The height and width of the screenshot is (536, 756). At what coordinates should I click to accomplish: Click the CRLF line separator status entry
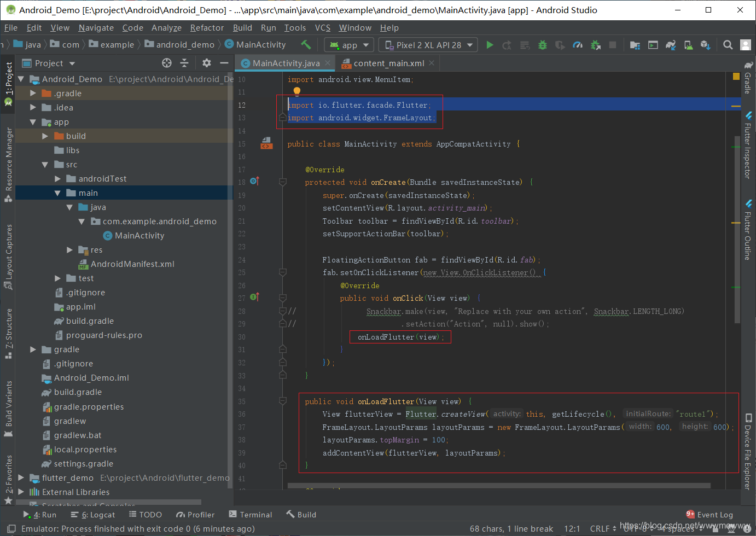[x=603, y=529]
